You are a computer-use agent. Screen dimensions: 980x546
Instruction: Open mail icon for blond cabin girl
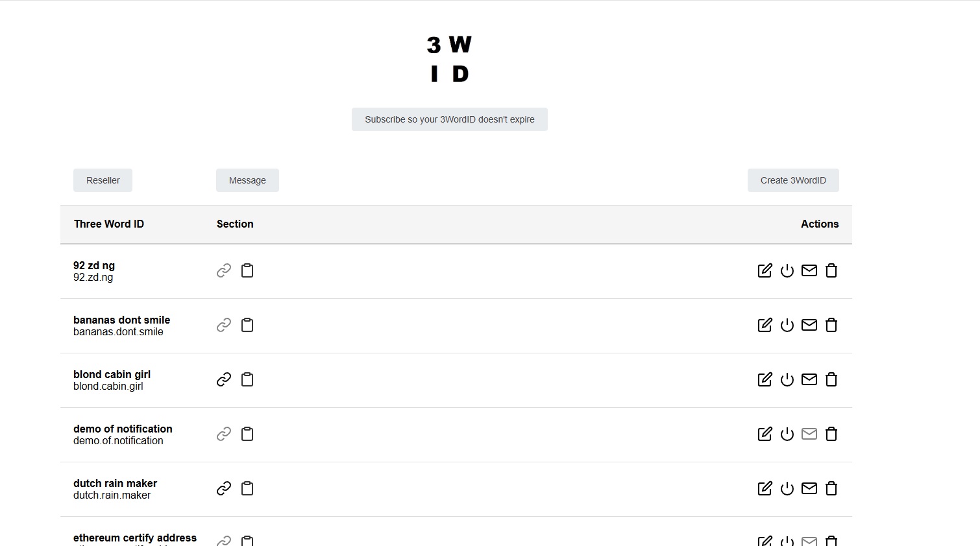(809, 379)
